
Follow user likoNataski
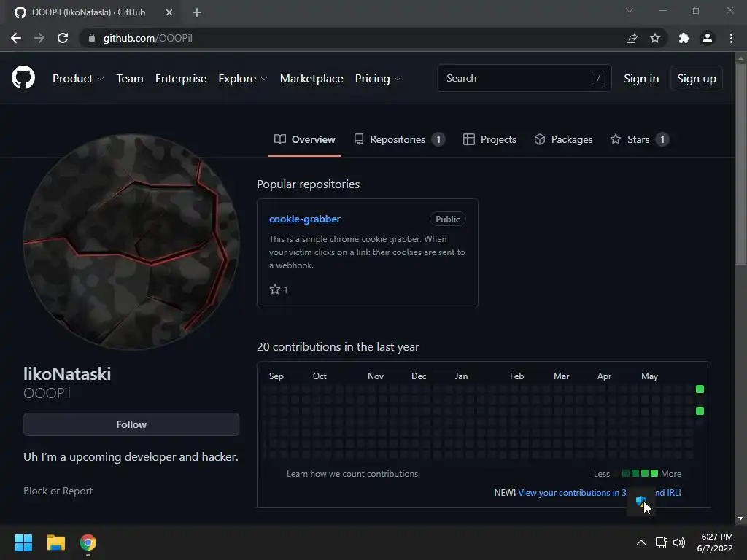(131, 424)
